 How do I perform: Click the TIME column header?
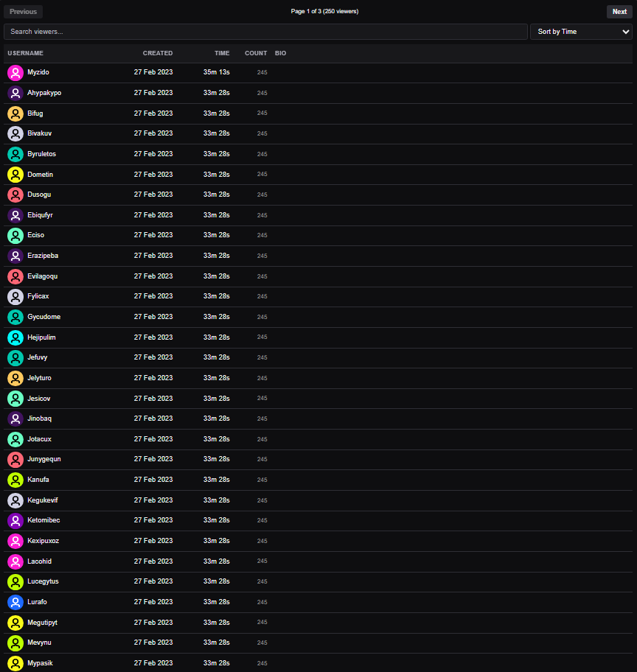tap(222, 53)
